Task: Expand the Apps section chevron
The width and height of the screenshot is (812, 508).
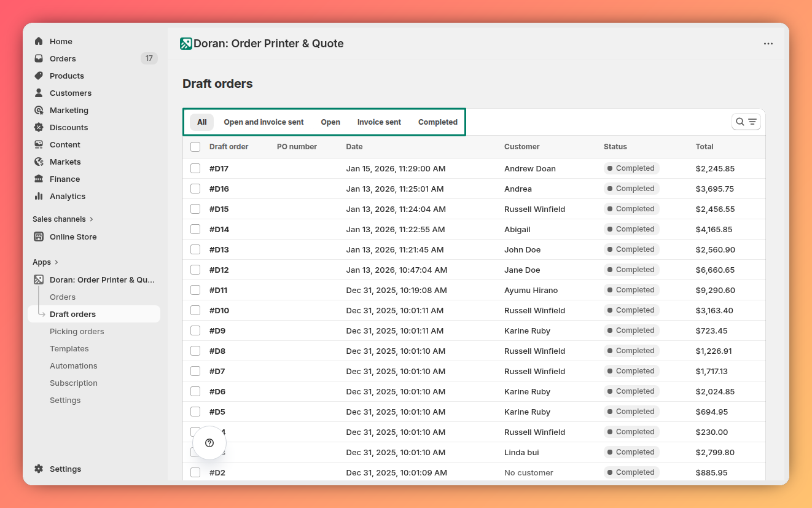Action: (x=57, y=262)
